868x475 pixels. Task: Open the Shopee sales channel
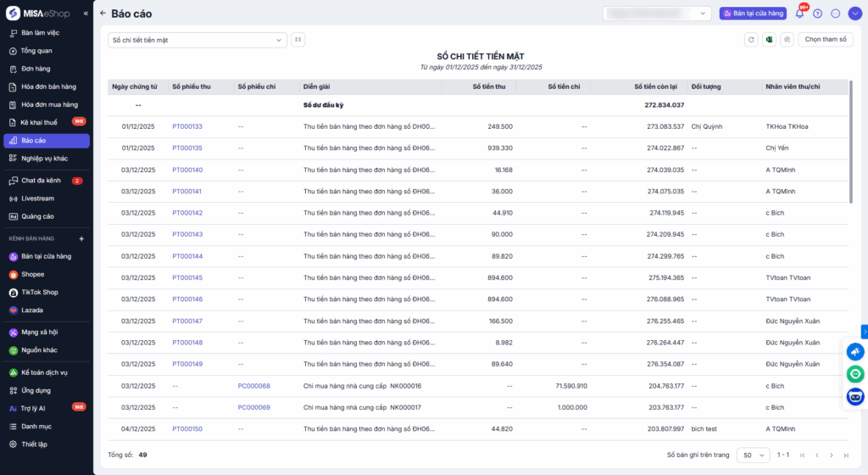coord(32,274)
